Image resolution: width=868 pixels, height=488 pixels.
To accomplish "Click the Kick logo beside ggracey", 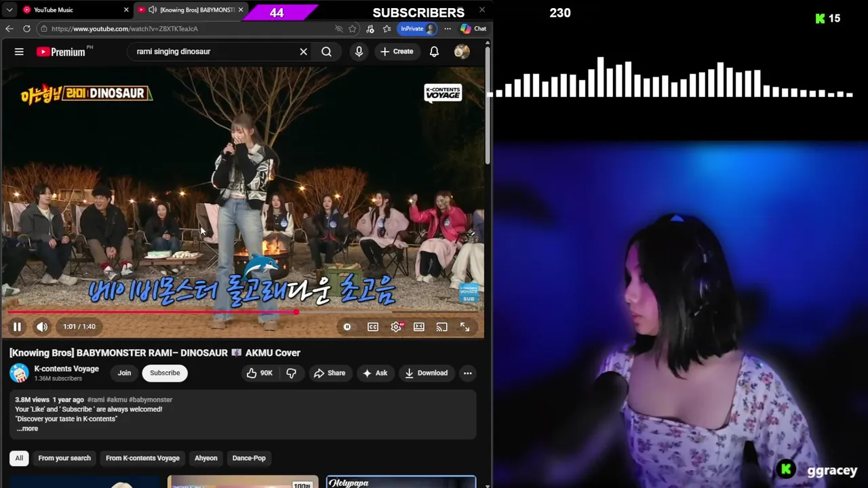I will point(787,469).
